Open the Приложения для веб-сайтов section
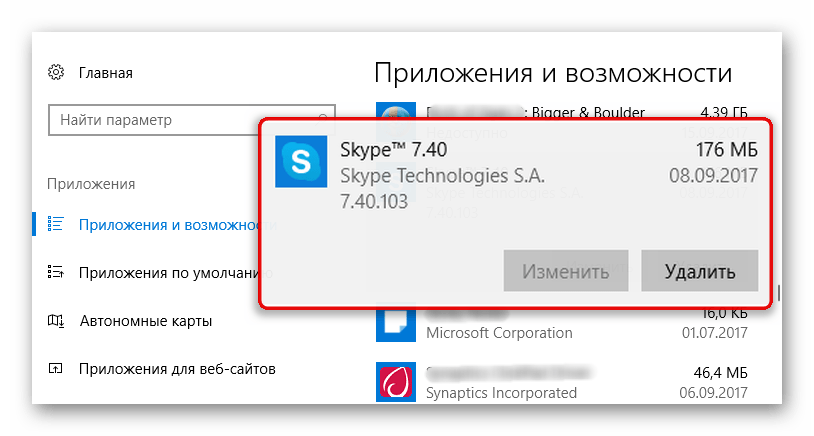 click(177, 369)
